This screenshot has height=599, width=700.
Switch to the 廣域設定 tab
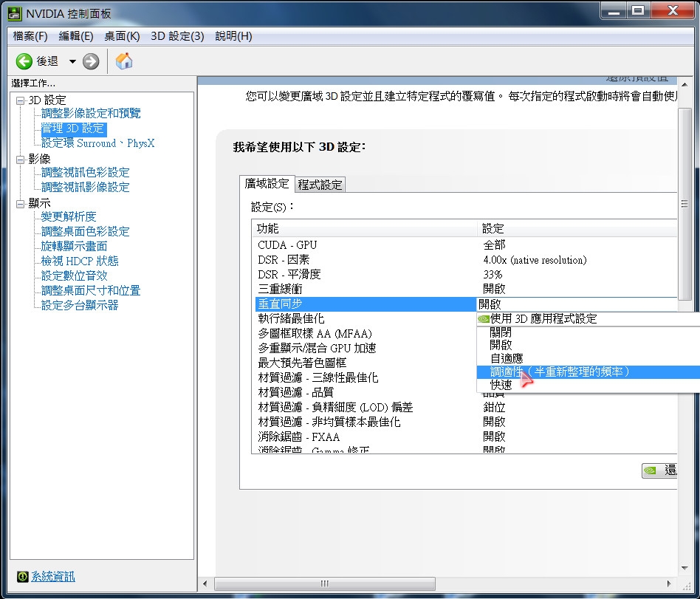click(267, 184)
